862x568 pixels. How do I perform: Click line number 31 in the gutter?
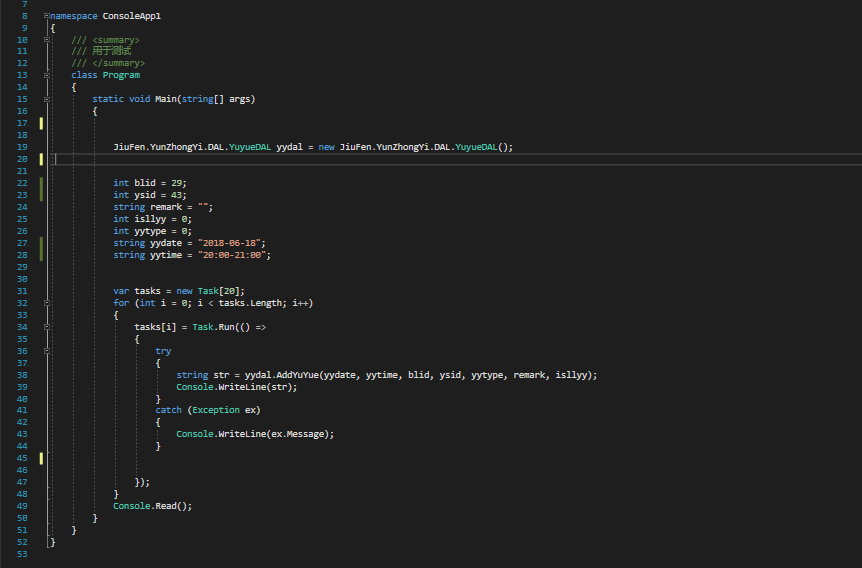point(22,291)
